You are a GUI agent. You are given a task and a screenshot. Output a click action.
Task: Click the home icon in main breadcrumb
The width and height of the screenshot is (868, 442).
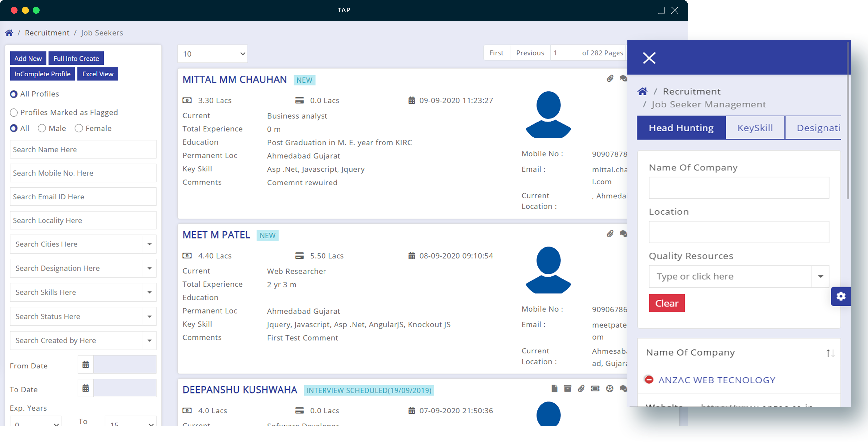coord(9,33)
